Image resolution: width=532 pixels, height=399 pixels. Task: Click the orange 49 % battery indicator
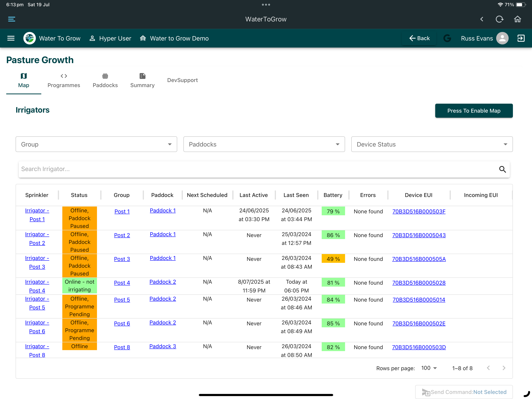coord(333,259)
